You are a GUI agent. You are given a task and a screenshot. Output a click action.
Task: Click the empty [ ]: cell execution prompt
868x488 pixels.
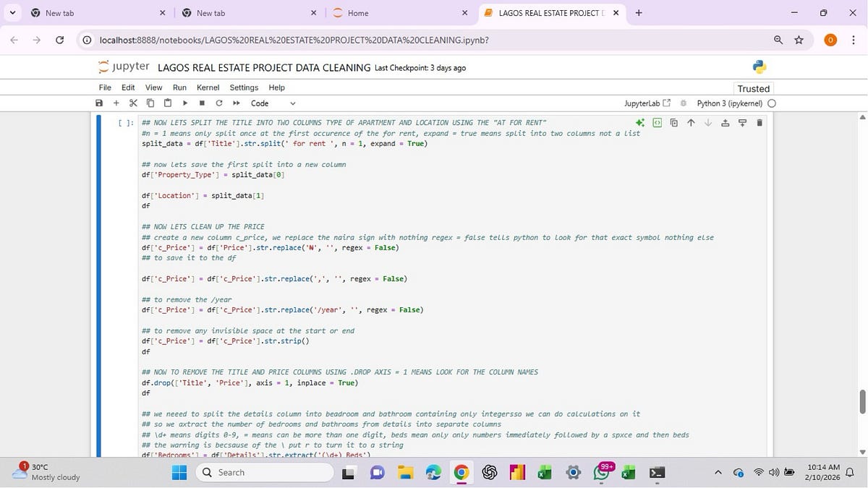tap(125, 123)
